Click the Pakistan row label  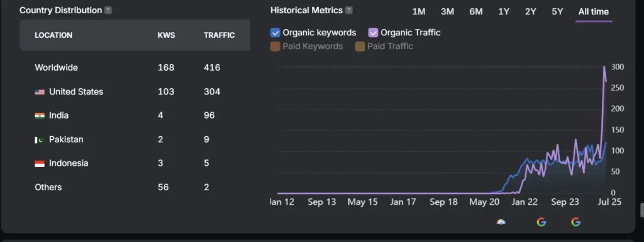coord(66,139)
